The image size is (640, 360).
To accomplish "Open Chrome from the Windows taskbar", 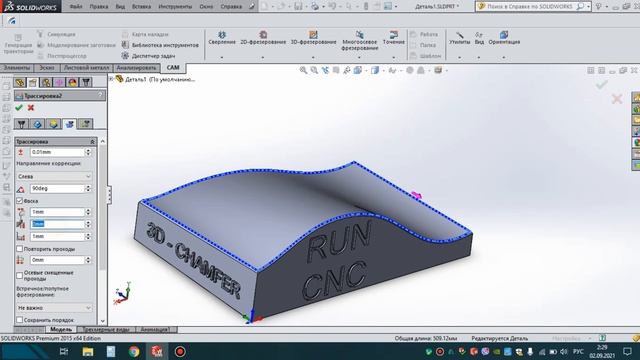I will 134,351.
